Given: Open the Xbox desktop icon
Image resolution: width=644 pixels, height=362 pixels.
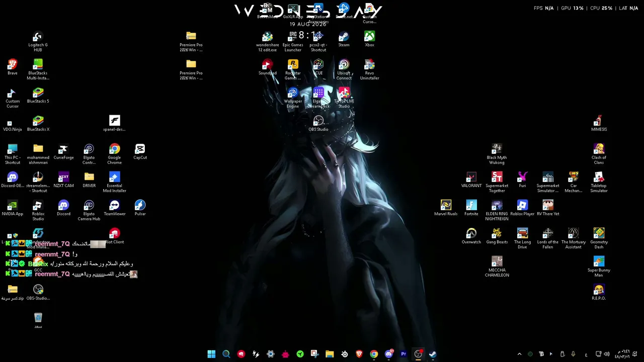Looking at the screenshot, I should [x=369, y=39].
